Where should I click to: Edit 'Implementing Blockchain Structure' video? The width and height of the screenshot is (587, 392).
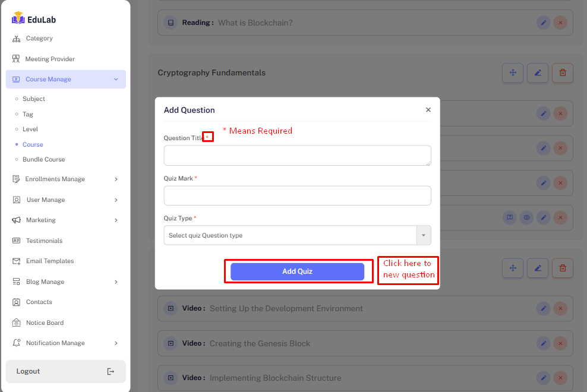[543, 378]
